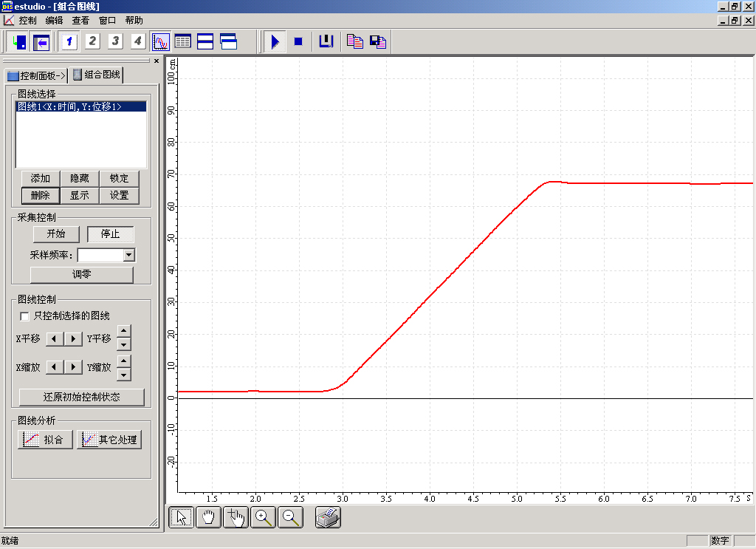This screenshot has width=756, height=549.
Task: Click the 还原初始控制状态 button
Action: coord(81,397)
